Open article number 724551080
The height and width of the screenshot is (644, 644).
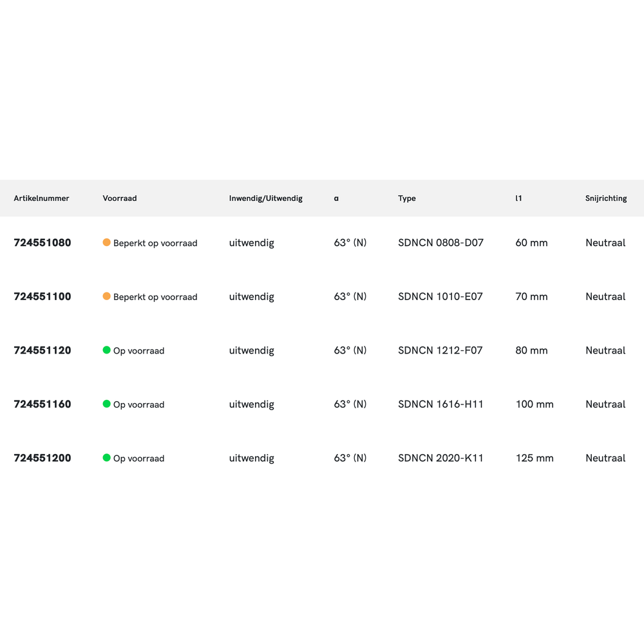pyautogui.click(x=43, y=243)
